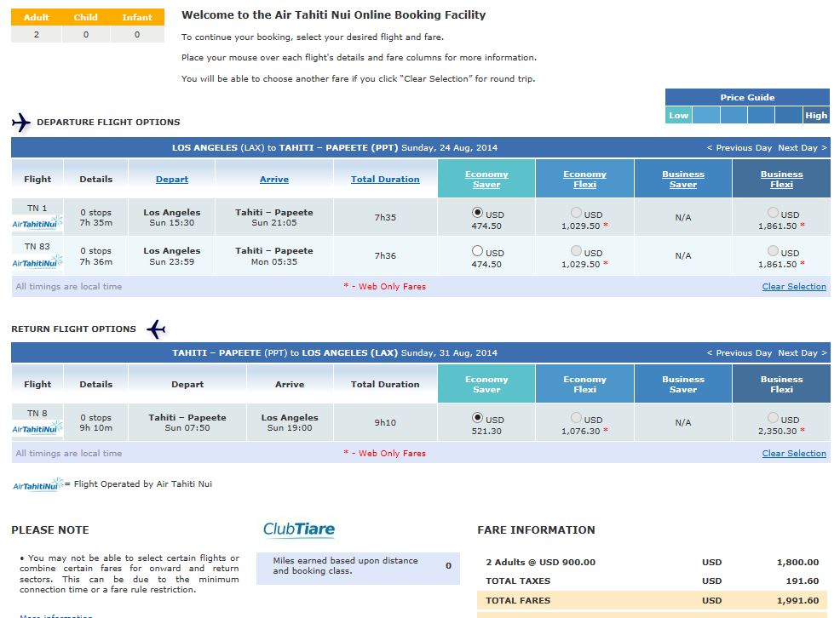Image resolution: width=840 pixels, height=618 pixels.
Task: Click the 9h10 total duration cell
Action: [x=385, y=423]
